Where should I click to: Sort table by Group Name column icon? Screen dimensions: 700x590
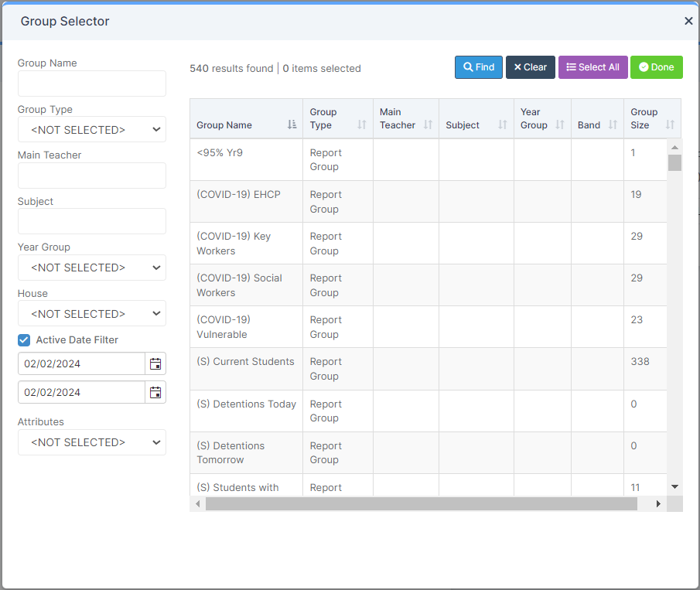pos(292,124)
